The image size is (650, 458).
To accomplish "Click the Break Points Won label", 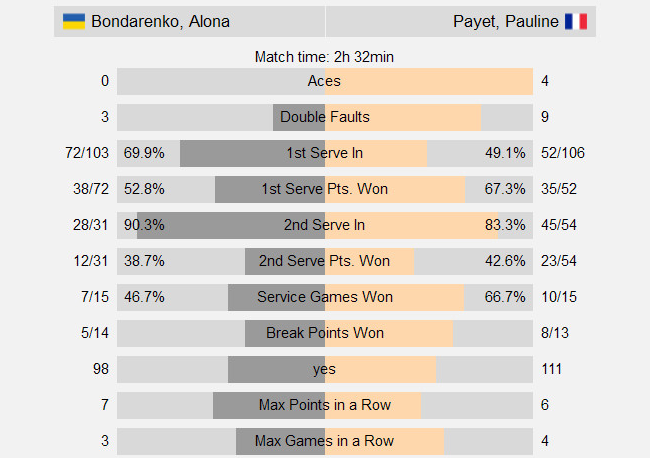I will point(325,333).
